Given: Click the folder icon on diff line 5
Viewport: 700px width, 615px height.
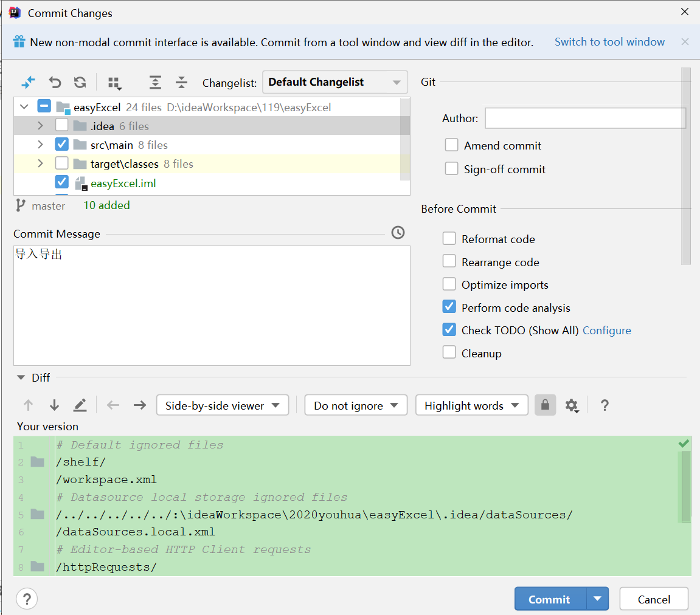Looking at the screenshot, I should 38,514.
